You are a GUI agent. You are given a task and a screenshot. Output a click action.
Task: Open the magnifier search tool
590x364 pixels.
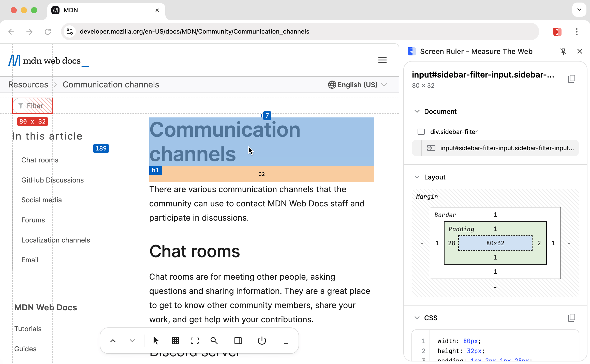[x=214, y=341]
